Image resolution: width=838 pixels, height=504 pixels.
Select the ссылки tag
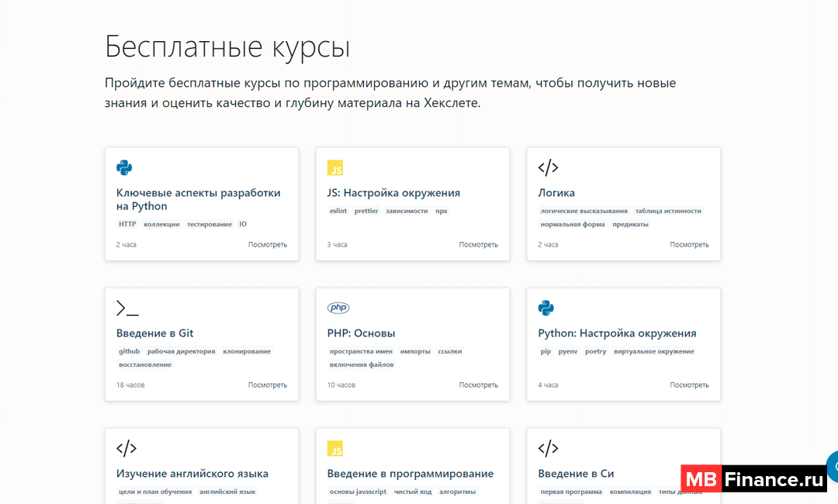450,351
